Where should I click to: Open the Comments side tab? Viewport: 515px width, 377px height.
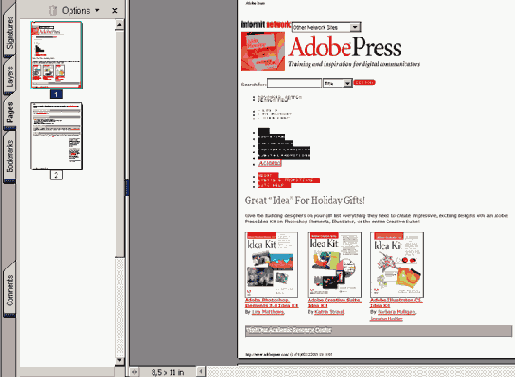10,289
